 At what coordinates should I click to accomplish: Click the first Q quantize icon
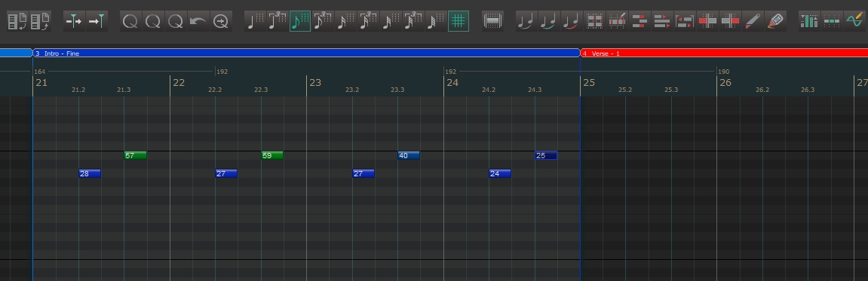click(130, 22)
